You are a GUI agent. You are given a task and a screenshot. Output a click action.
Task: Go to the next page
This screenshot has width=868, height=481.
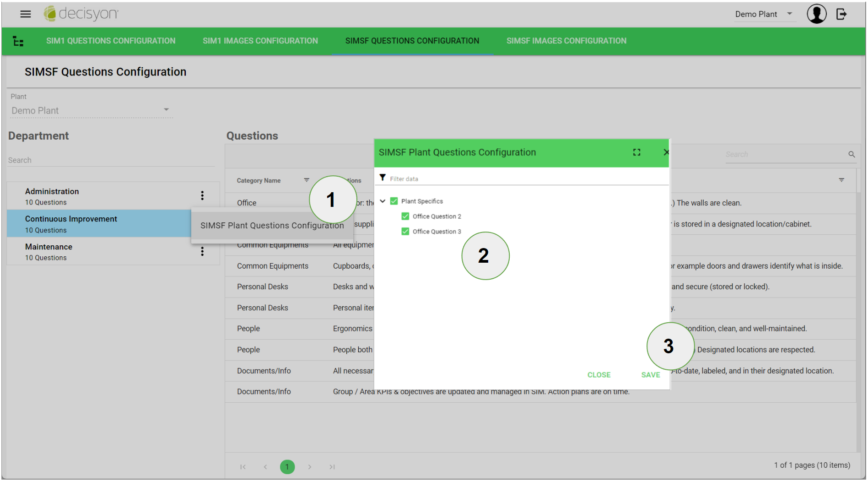tap(310, 467)
